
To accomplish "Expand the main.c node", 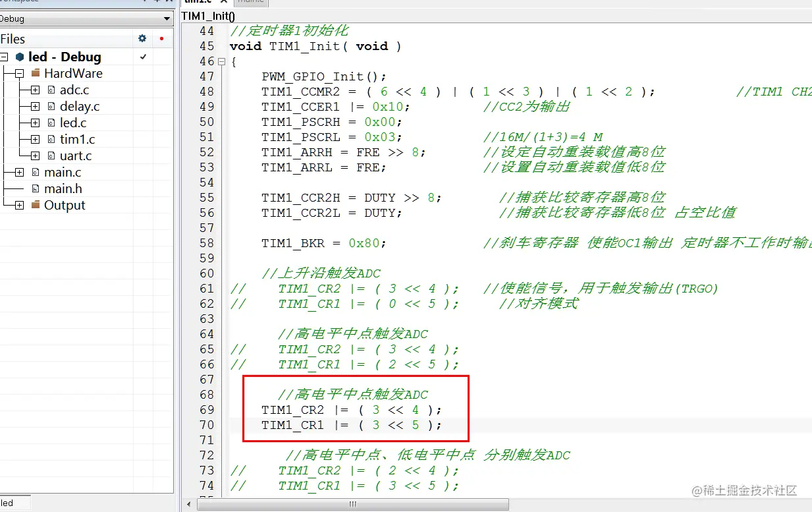I will pos(19,173).
